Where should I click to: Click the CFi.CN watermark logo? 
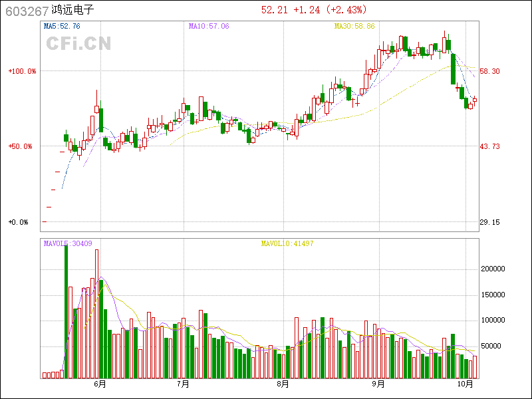click(78, 44)
